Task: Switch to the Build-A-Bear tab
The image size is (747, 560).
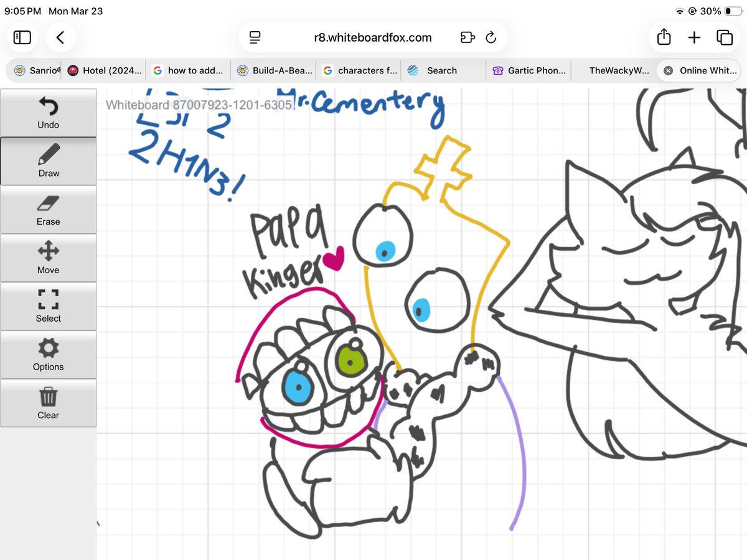Action: point(275,71)
